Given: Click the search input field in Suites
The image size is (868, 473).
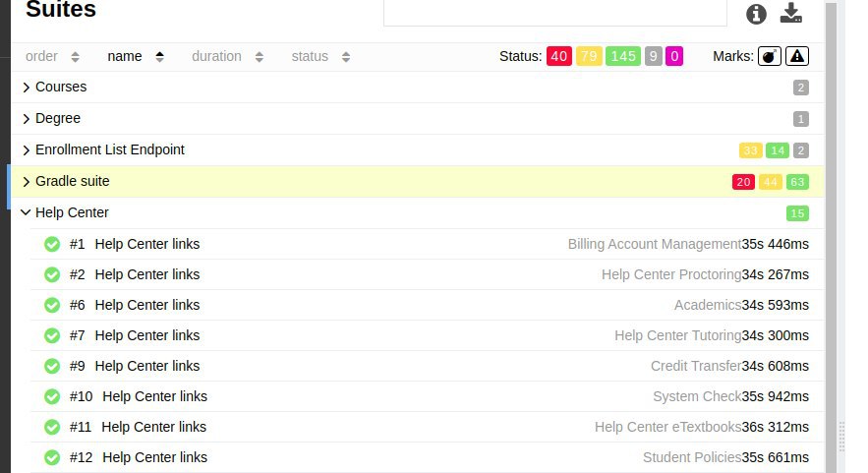Looking at the screenshot, I should pos(555,13).
